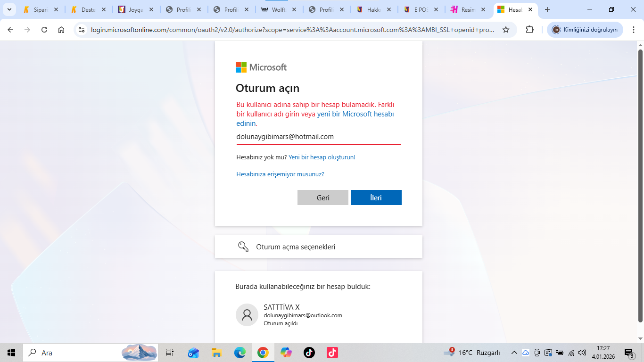Show hidden system tray icons

click(x=514, y=353)
